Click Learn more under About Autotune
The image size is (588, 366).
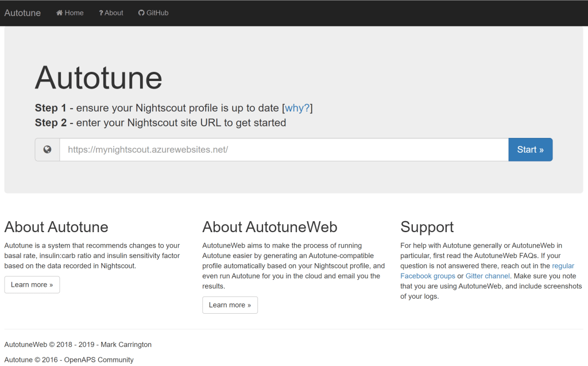32,284
